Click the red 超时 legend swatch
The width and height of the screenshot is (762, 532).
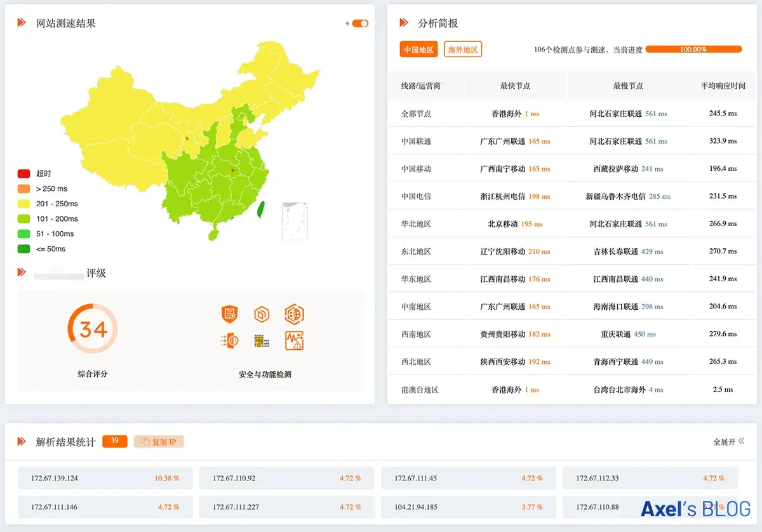(x=23, y=173)
